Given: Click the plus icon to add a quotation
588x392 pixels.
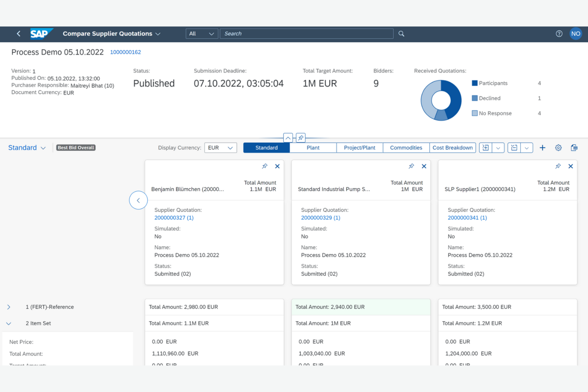Looking at the screenshot, I should tap(542, 147).
